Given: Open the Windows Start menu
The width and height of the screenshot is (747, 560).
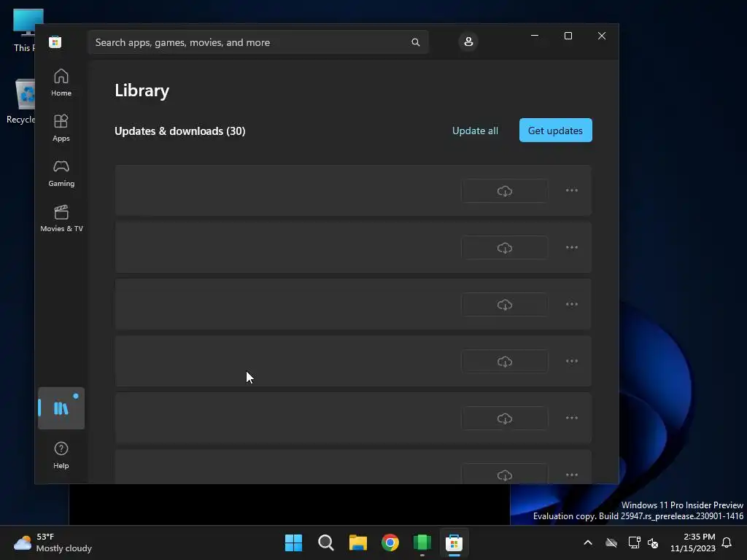Looking at the screenshot, I should click(293, 542).
